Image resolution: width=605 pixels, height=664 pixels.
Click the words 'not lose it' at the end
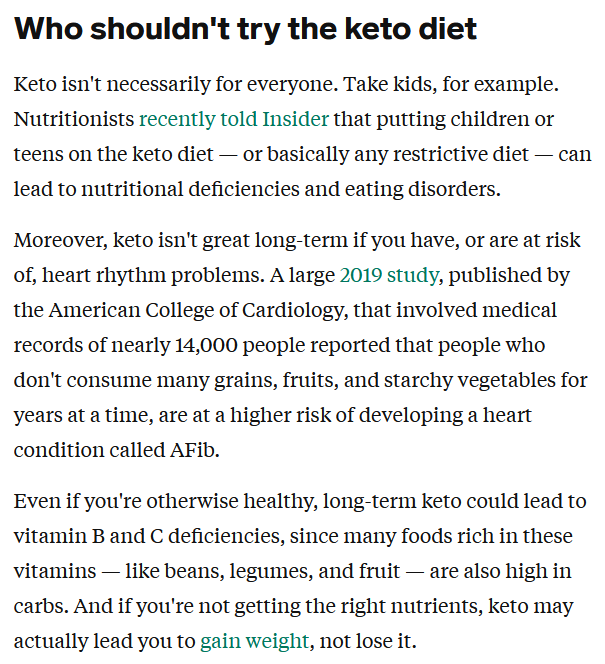pos(365,641)
